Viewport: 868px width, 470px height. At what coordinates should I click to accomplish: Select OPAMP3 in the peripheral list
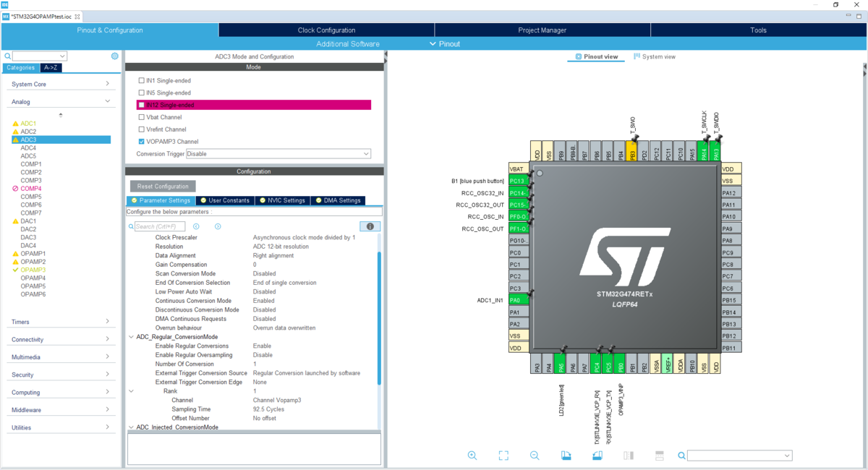(33, 270)
